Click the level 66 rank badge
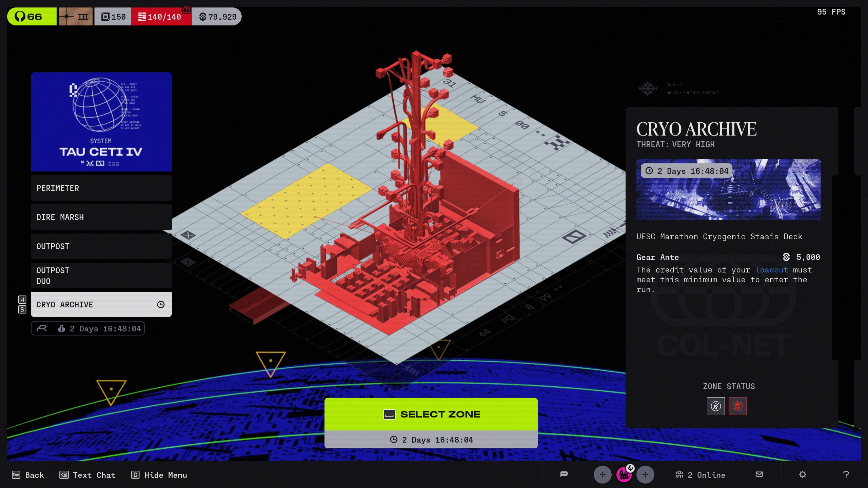 click(x=32, y=17)
